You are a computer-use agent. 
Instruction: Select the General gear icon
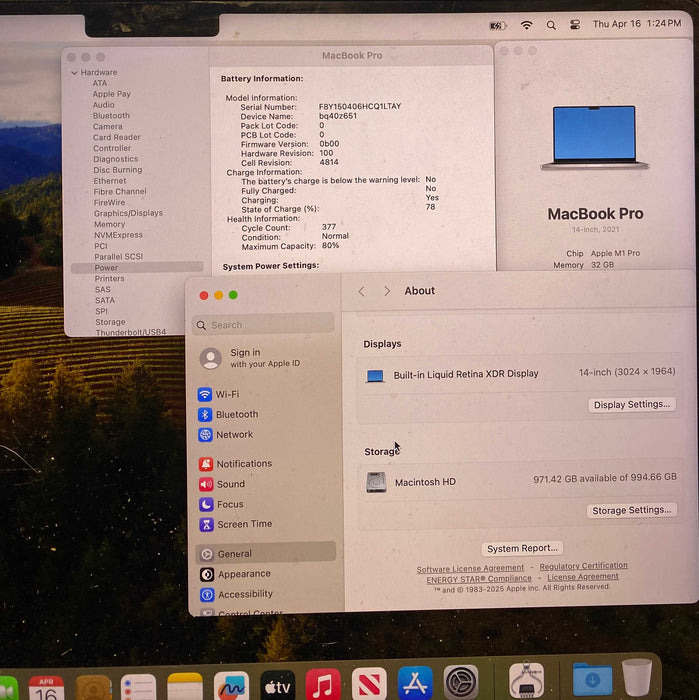[x=207, y=554]
